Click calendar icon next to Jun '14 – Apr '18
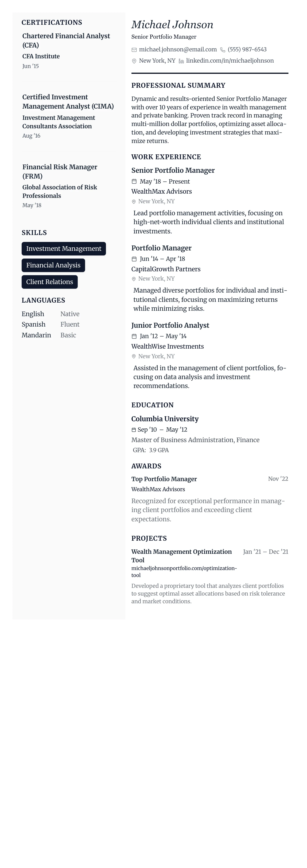This screenshot has height=868, width=307. point(134,259)
